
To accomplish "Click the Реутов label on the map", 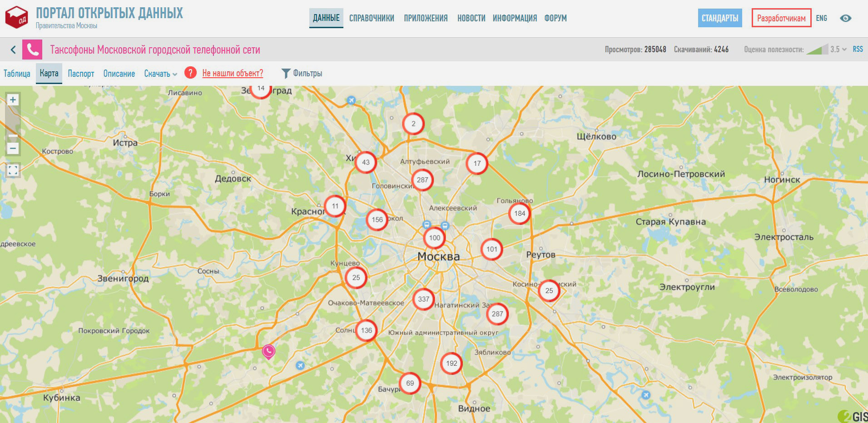I will 541,254.
